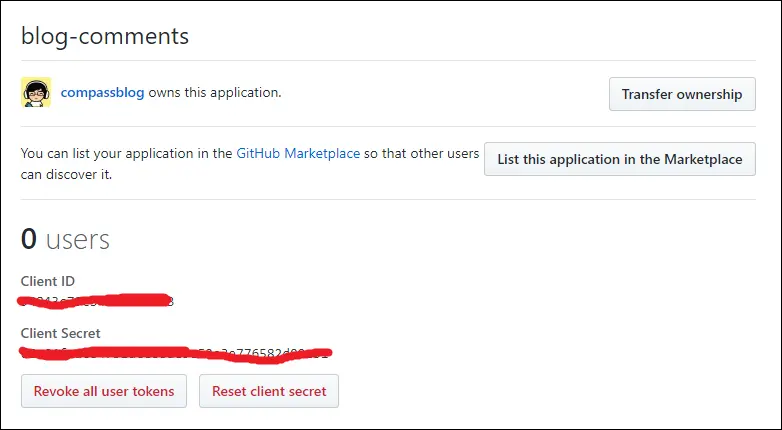Click the compassblog avatar image
Viewport: 782px width, 430px height.
pyautogui.click(x=36, y=92)
